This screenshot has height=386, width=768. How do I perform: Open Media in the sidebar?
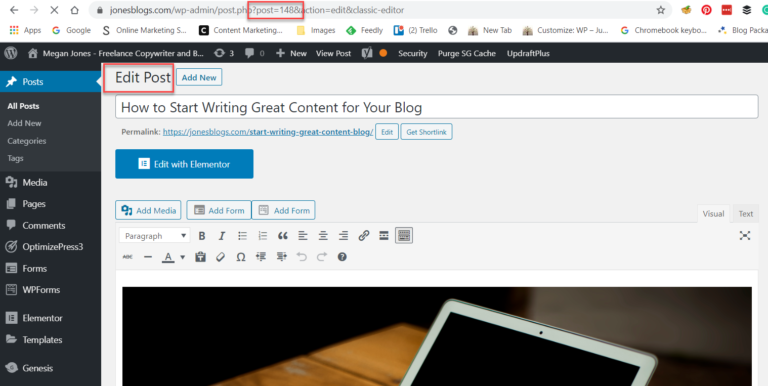[x=50, y=183]
